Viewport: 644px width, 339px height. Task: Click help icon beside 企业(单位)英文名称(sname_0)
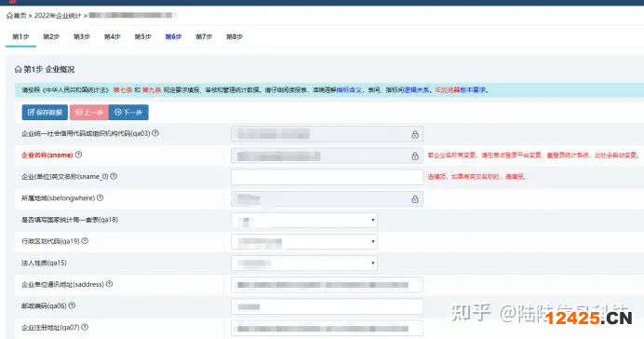point(114,176)
